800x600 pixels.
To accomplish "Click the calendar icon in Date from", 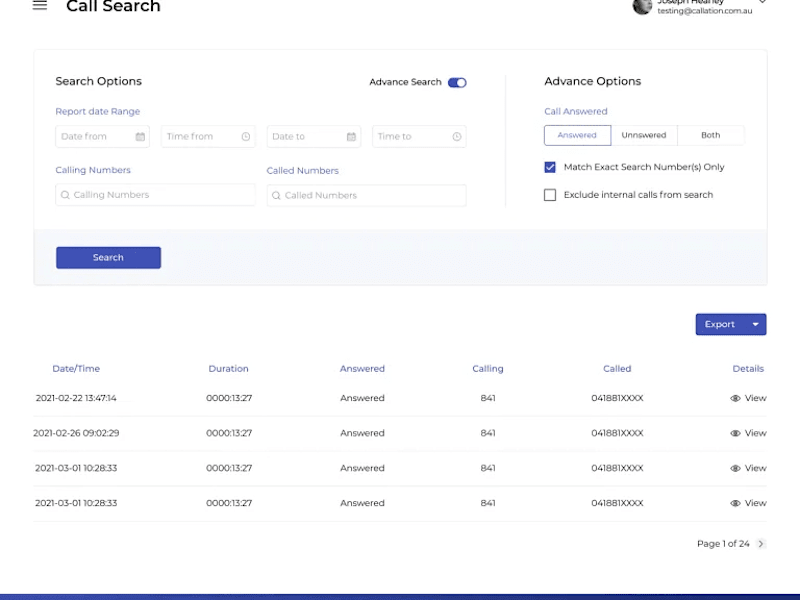I will pos(140,137).
